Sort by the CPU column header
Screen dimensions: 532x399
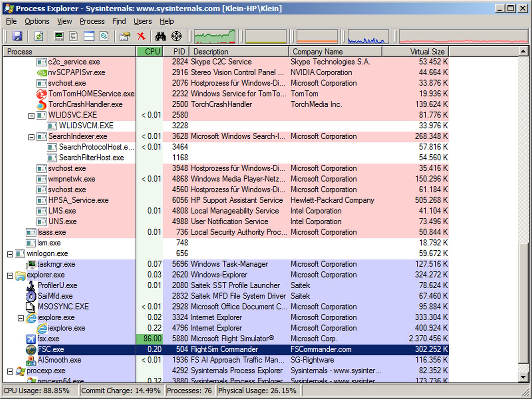[x=150, y=52]
